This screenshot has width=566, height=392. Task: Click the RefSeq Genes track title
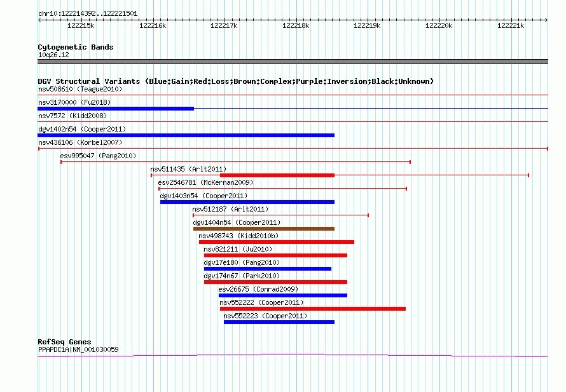64,342
